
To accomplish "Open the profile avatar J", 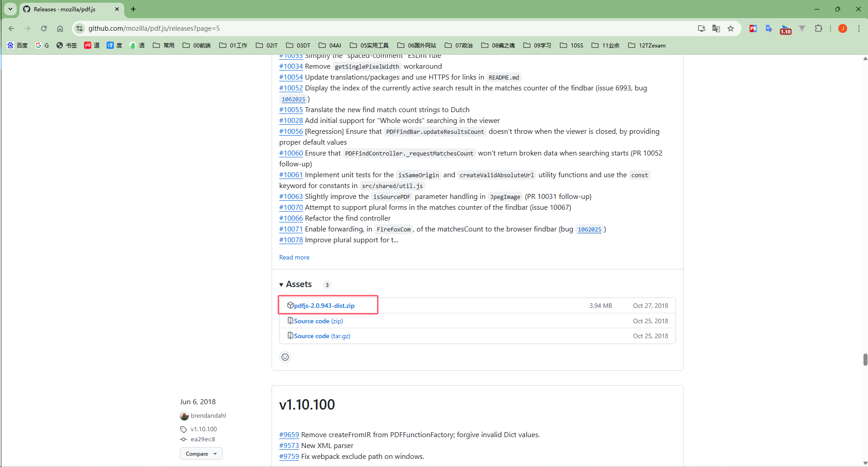I will click(843, 28).
